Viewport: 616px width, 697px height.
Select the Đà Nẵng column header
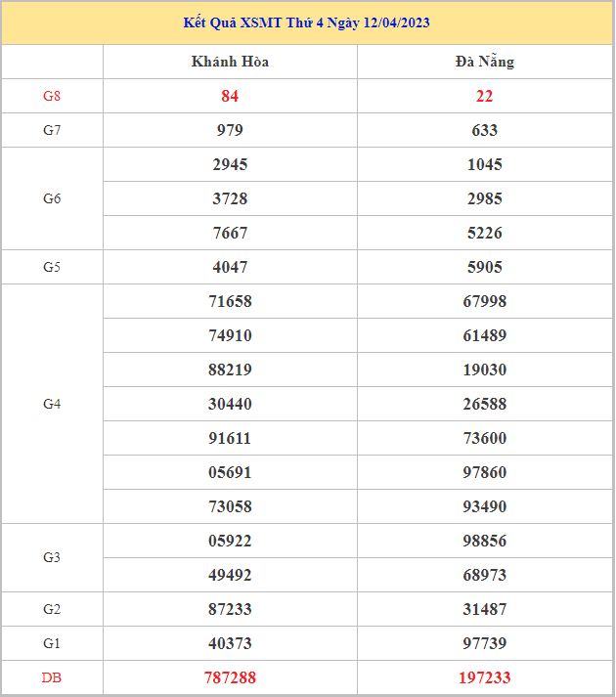click(x=484, y=62)
